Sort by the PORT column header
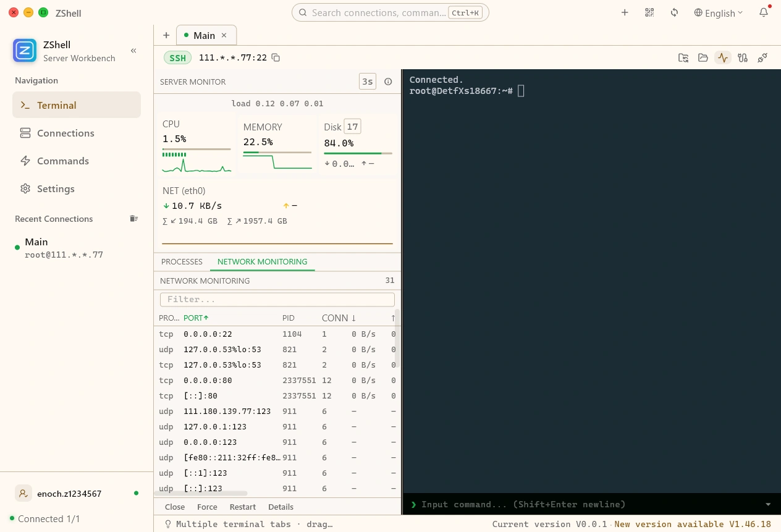Viewport: 781px width, 532px height. coord(196,318)
